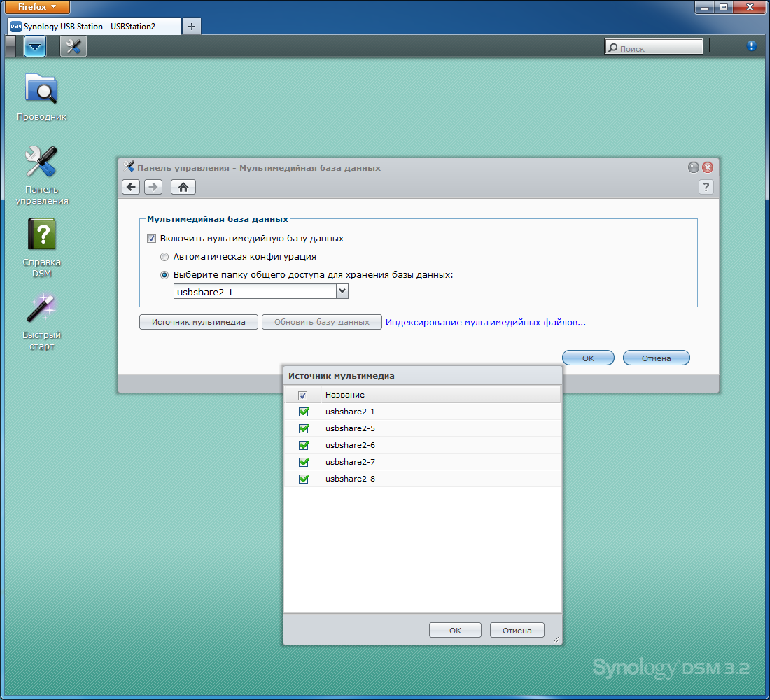Open Индексирование мультимедийных файлов link
This screenshot has width=770, height=700.
pyautogui.click(x=485, y=322)
